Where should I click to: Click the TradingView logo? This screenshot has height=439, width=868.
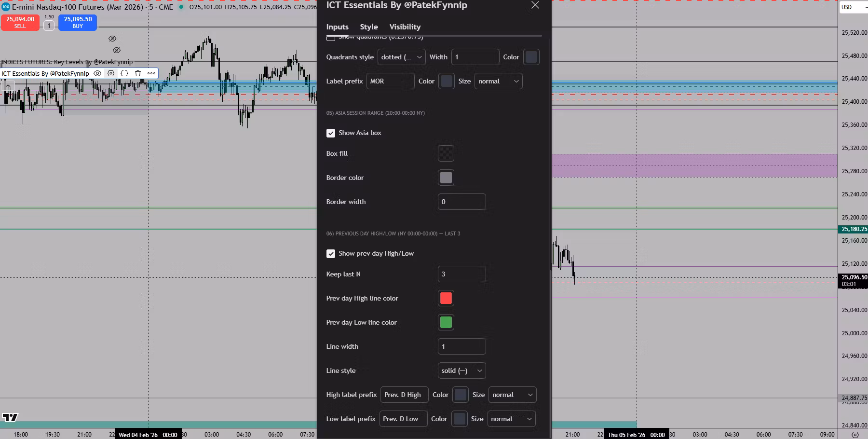pyautogui.click(x=10, y=417)
